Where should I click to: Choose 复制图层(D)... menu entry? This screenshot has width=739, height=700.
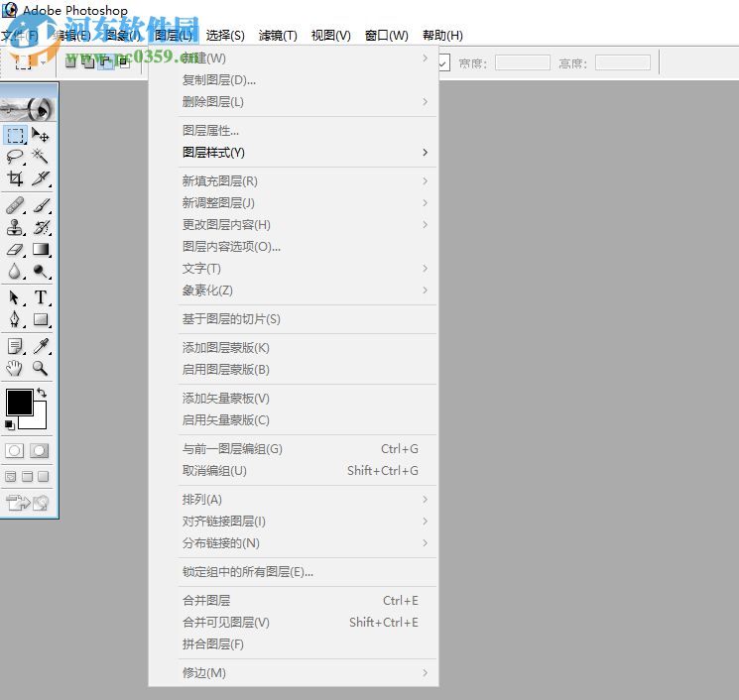[x=294, y=80]
